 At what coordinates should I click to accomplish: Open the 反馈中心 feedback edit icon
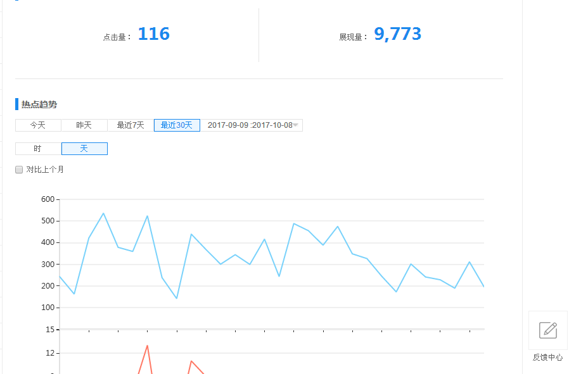click(x=548, y=330)
